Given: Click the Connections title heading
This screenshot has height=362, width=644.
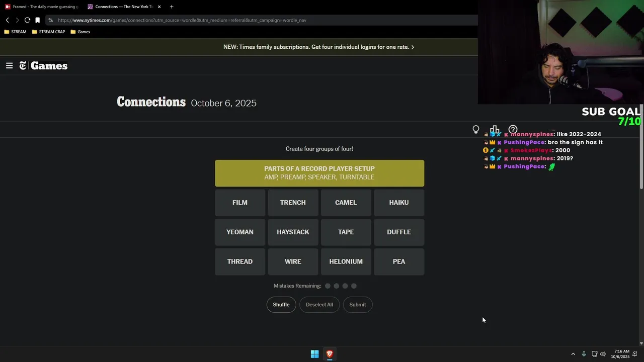Looking at the screenshot, I should (x=151, y=102).
